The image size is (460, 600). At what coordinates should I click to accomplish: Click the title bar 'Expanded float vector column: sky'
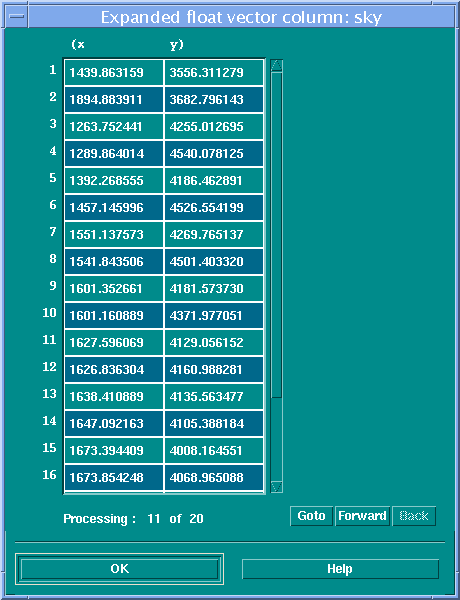[241, 18]
